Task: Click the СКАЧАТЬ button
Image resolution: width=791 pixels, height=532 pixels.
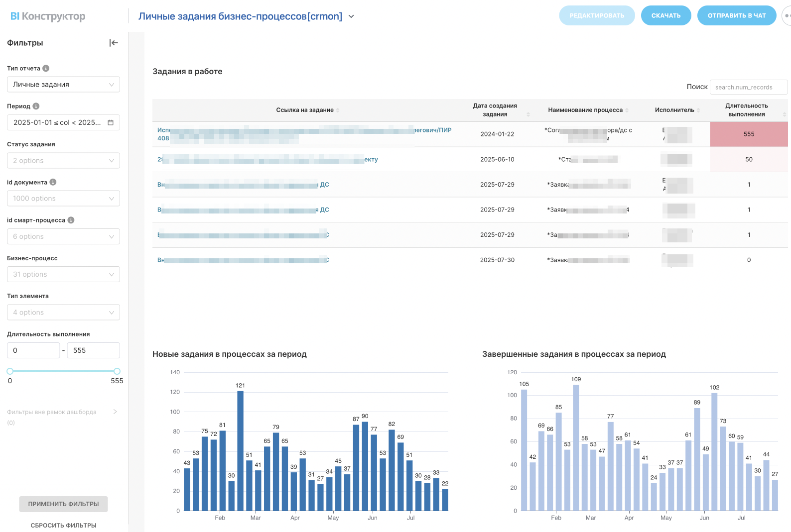Action: [x=665, y=15]
